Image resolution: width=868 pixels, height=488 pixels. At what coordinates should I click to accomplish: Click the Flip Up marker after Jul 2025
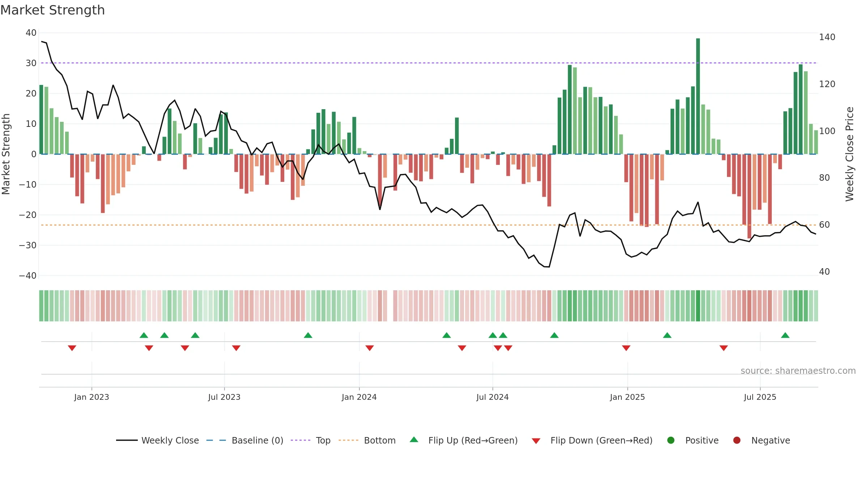[785, 335]
